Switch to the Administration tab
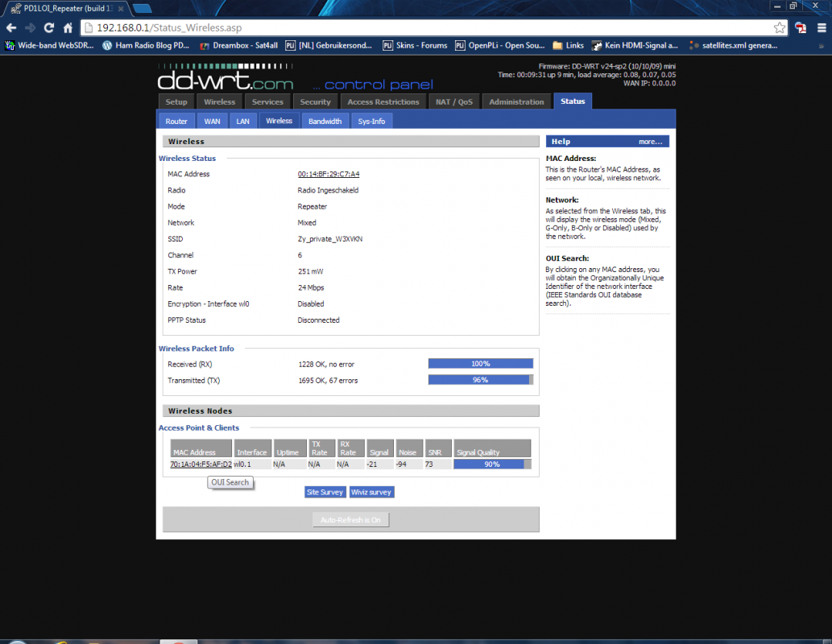This screenshot has width=832, height=644. [x=516, y=102]
